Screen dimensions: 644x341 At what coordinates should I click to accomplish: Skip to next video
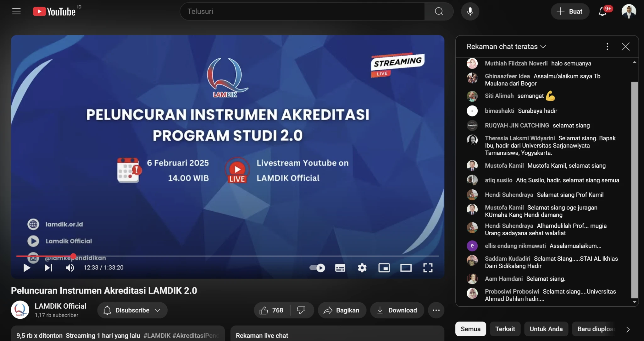(48, 268)
